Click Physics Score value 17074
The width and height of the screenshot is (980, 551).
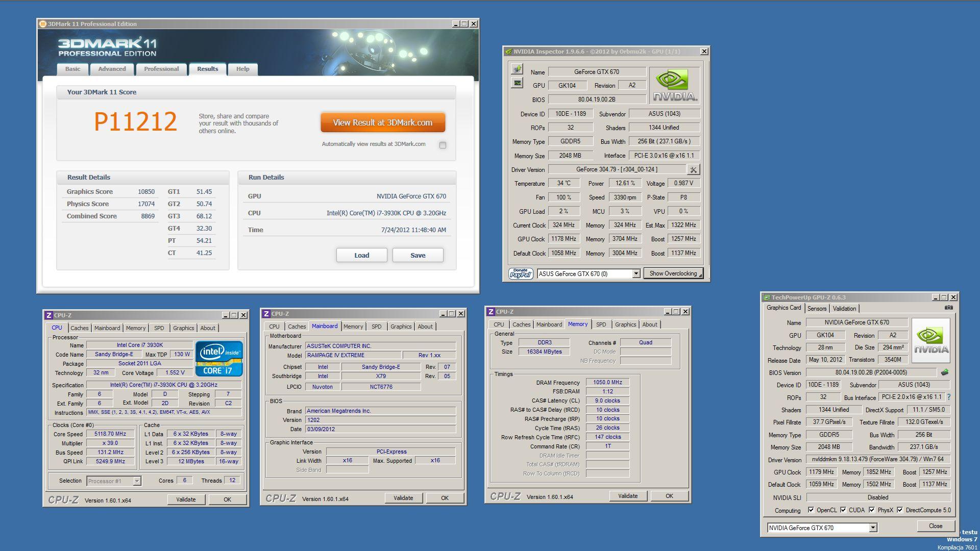tap(146, 204)
